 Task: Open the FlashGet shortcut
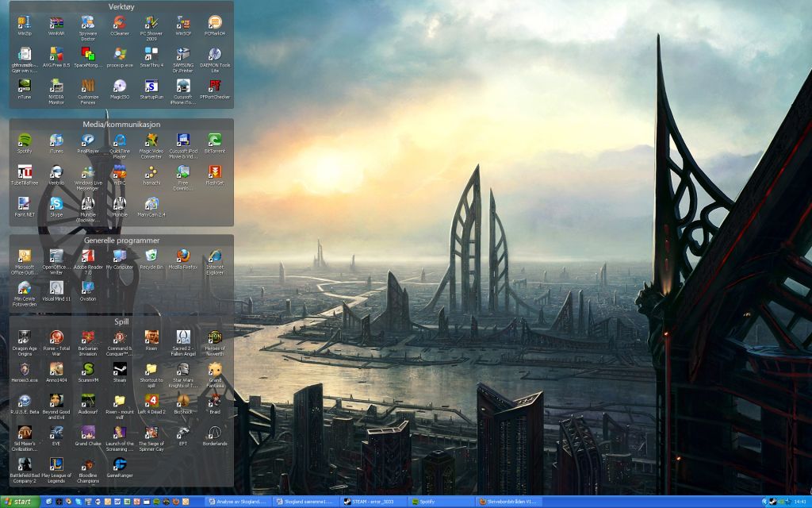pos(215,175)
